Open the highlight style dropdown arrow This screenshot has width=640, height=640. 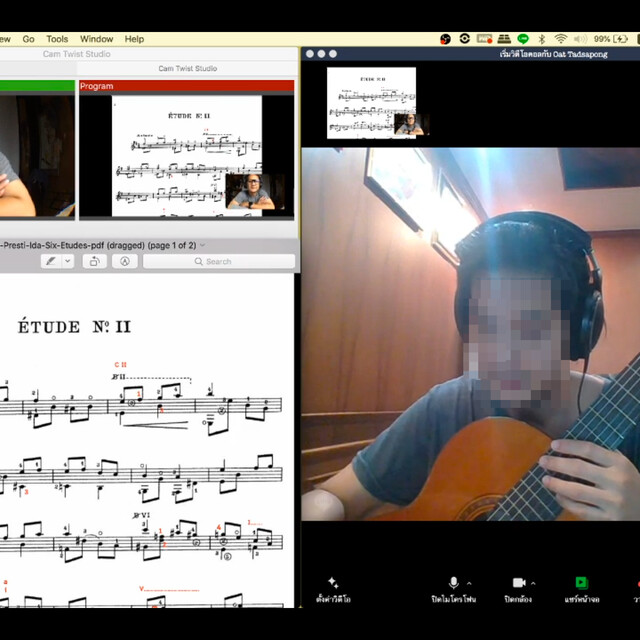pyautogui.click(x=68, y=261)
